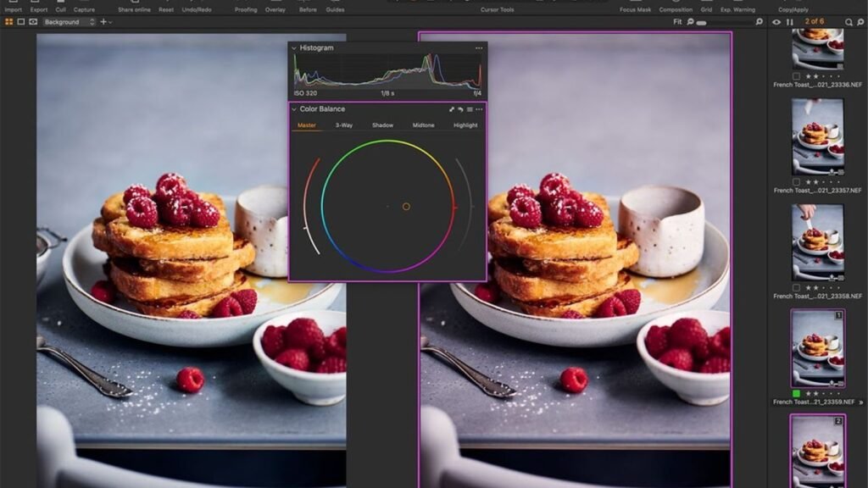Click the Color Balance expand-tool icon
The image size is (868, 488).
(x=452, y=109)
